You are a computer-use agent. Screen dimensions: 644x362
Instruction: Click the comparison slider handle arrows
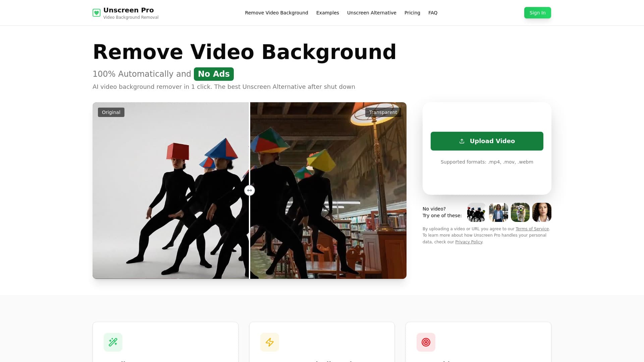[x=250, y=190]
